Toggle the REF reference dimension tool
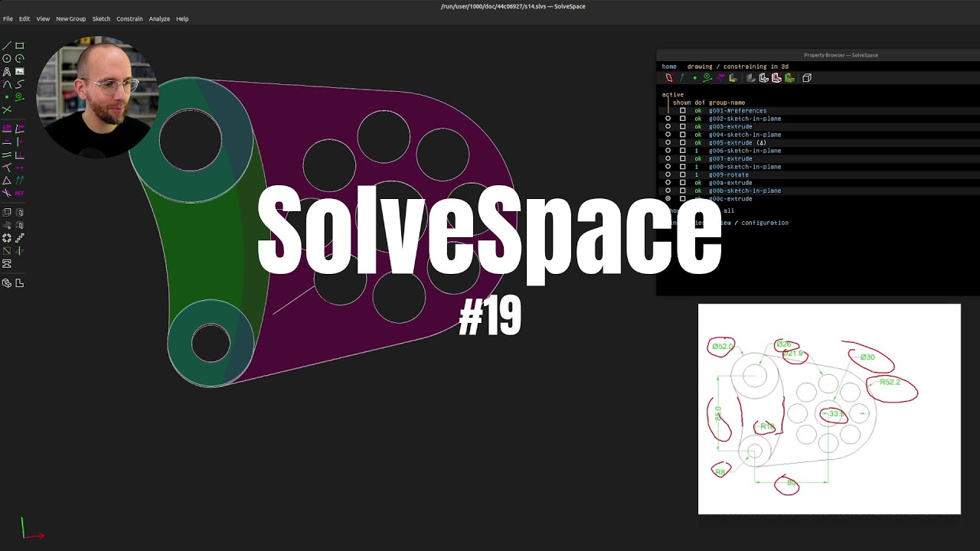980x551 pixels. point(20,193)
